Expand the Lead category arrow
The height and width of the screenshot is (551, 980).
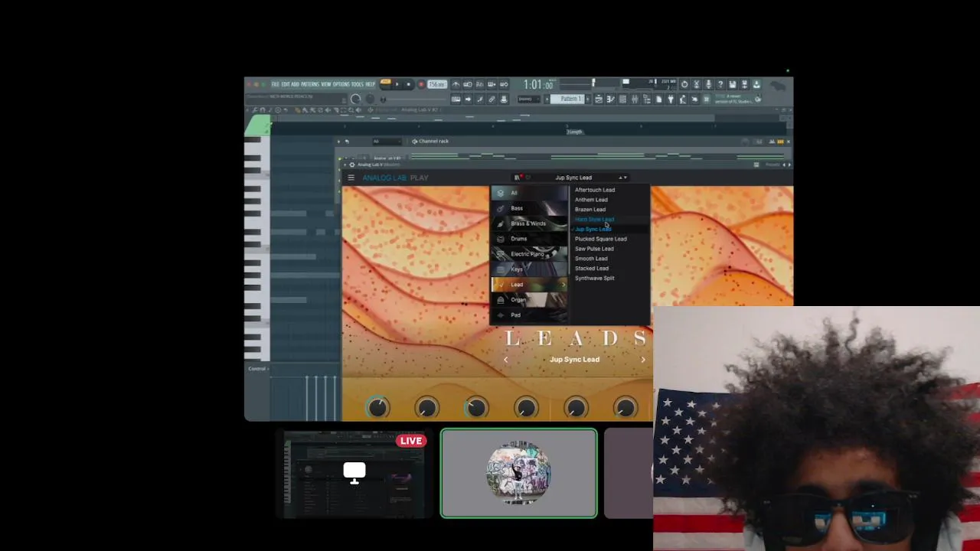563,285
